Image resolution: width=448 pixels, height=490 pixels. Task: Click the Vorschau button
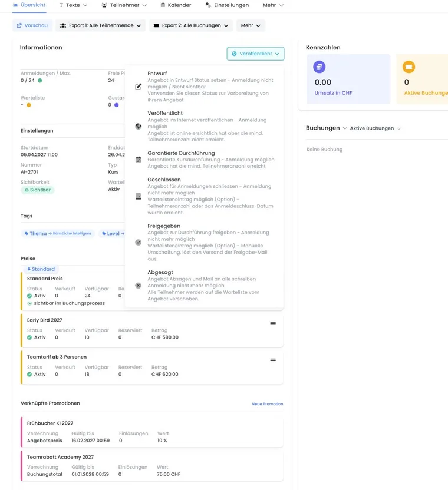32,25
